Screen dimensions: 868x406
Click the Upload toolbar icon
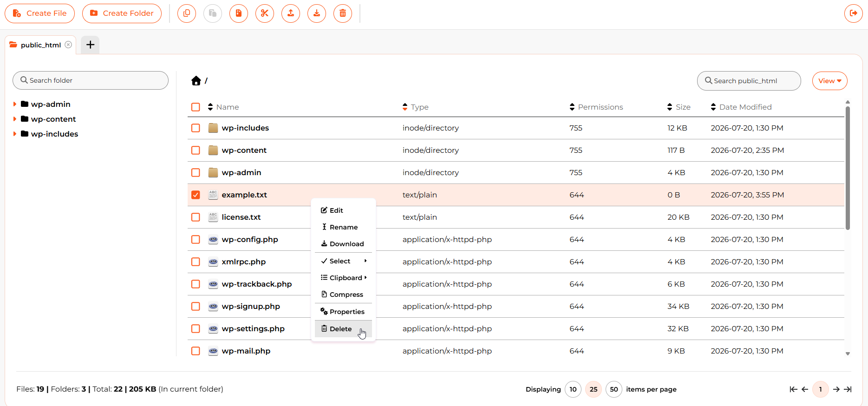[291, 13]
